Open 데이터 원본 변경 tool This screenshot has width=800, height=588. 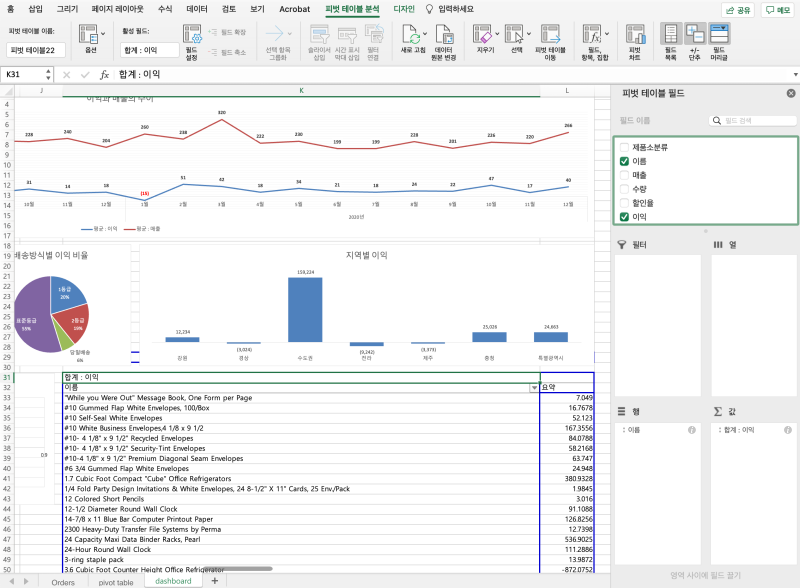(x=444, y=35)
